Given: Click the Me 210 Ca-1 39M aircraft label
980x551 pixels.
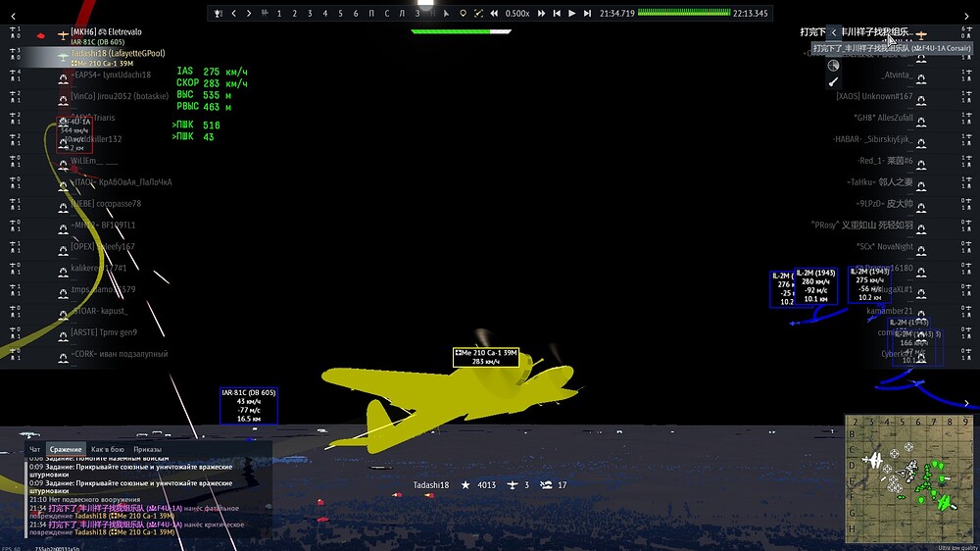Looking at the screenshot, I should tap(486, 357).
